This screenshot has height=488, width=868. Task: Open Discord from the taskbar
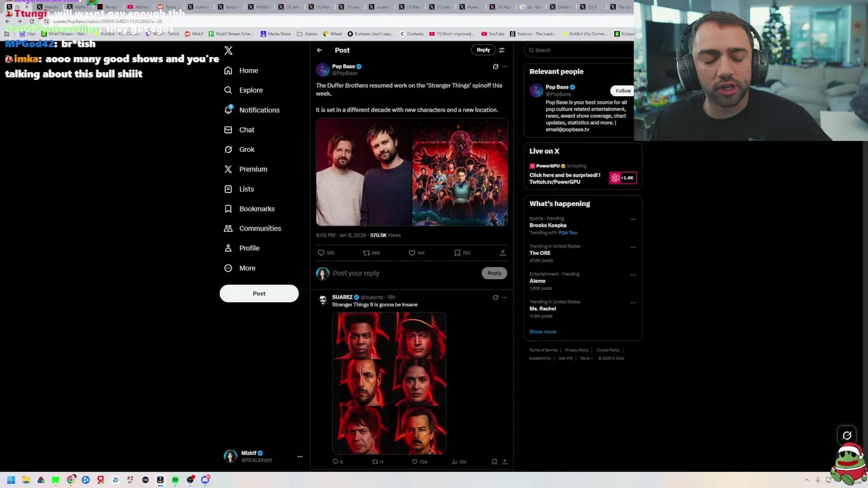[205, 480]
